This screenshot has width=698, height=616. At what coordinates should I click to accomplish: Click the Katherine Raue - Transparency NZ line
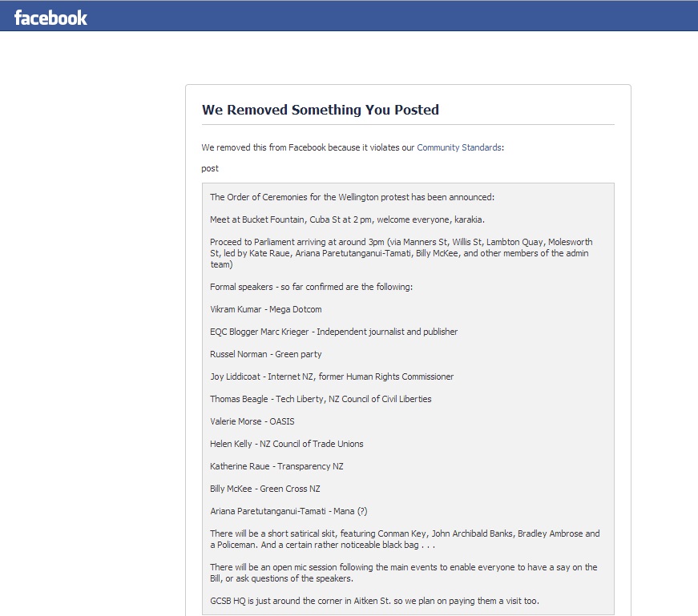coord(276,466)
